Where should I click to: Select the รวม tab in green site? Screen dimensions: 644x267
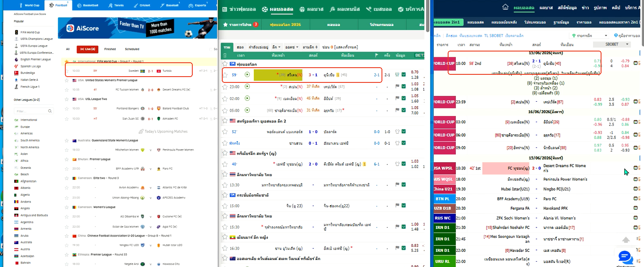tap(227, 47)
